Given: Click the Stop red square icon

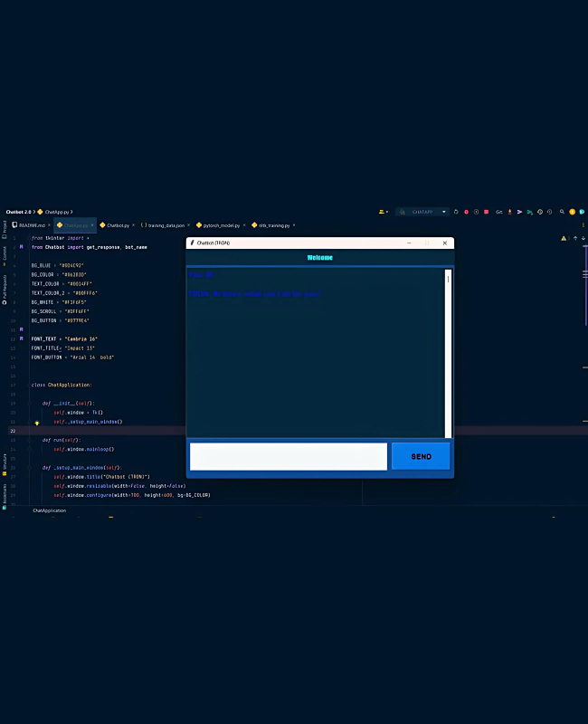Looking at the screenshot, I should point(487,212).
